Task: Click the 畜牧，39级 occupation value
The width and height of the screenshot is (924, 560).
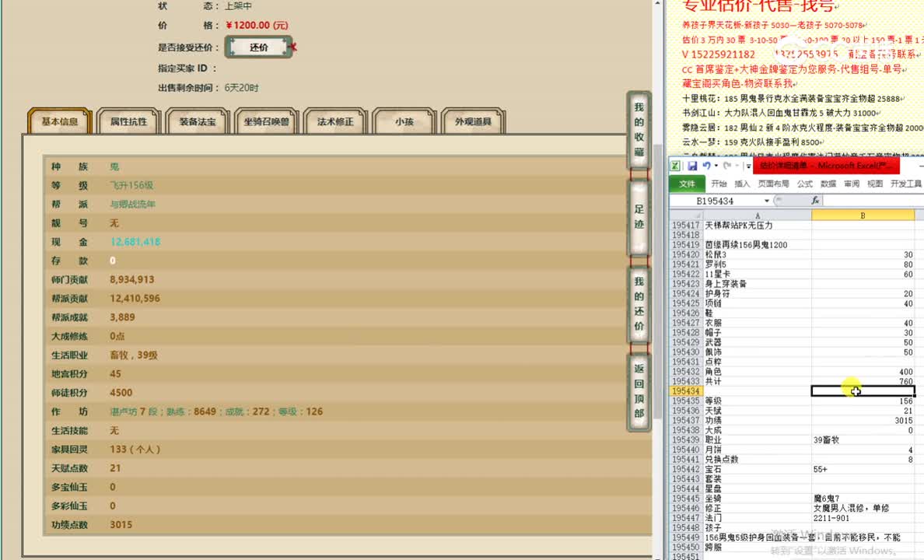Action: tap(134, 355)
